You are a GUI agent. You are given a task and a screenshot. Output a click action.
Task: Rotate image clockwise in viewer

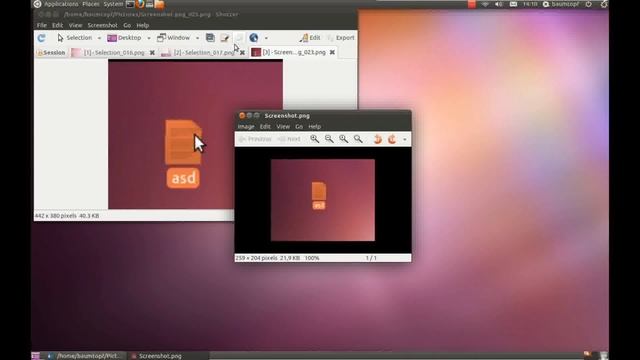392,139
